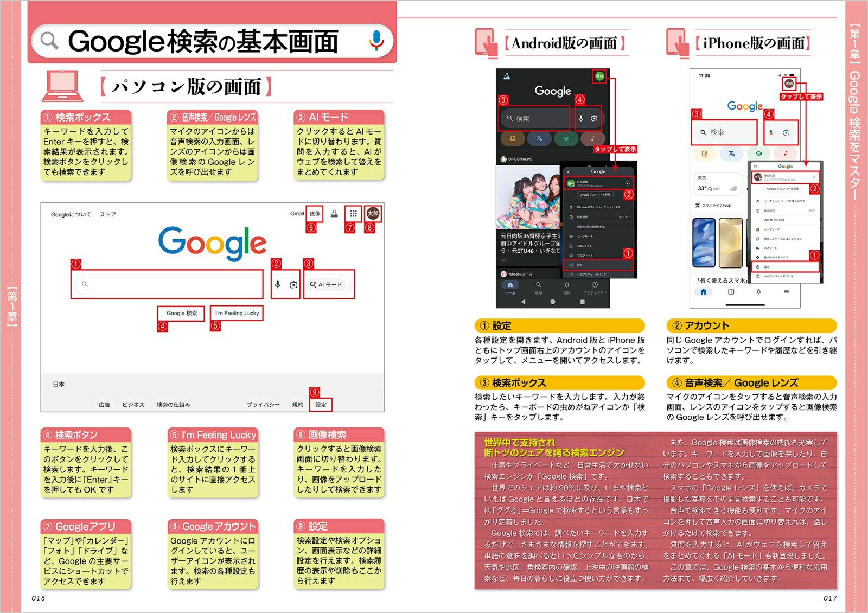The image size is (868, 613).
Task: Tap the notification bell in Android bottom bar
Action: 567,285
